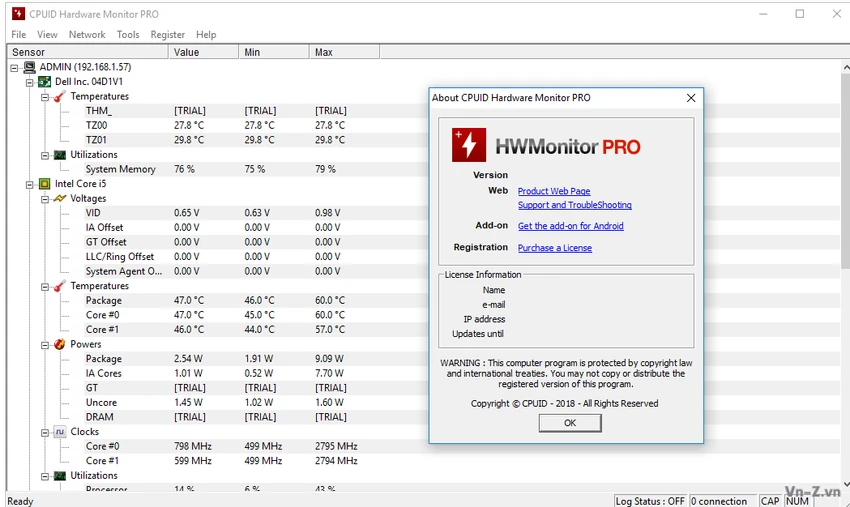Viewport: 850px width, 507px height.
Task: Click the Purchase a License link
Action: [x=555, y=248]
